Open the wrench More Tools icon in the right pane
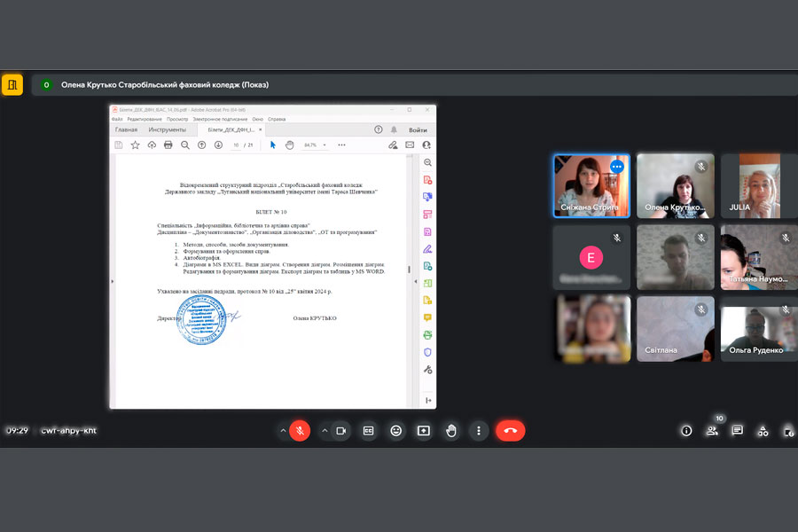 pyautogui.click(x=427, y=370)
